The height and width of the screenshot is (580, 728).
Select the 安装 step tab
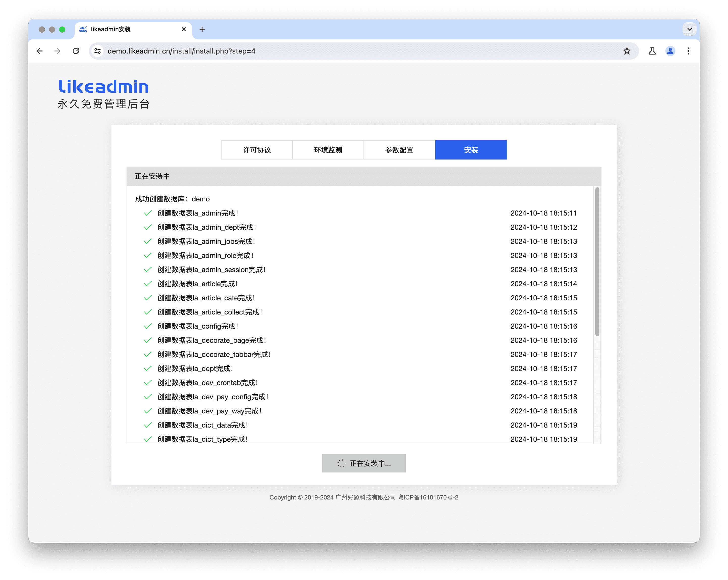click(x=471, y=150)
